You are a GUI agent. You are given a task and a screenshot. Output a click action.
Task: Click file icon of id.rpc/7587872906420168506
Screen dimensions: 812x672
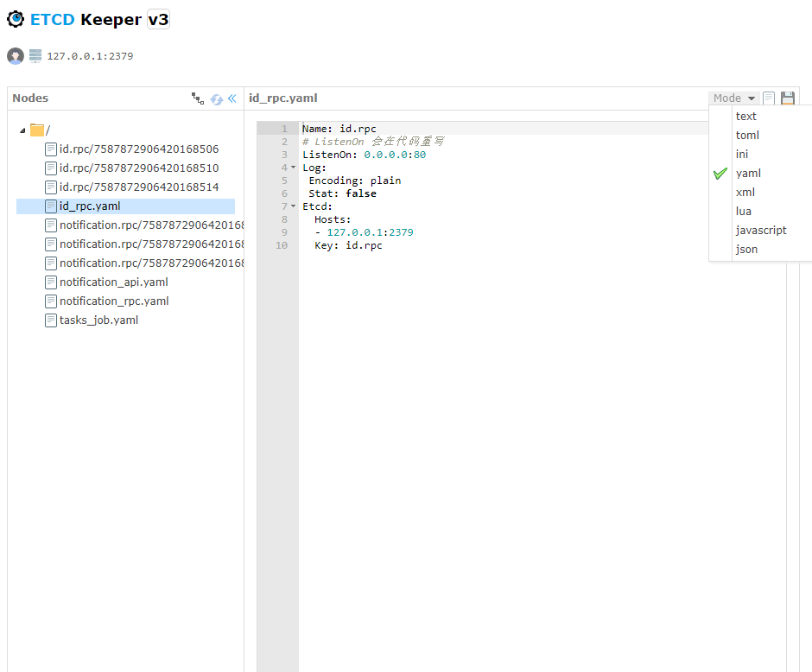coord(51,149)
